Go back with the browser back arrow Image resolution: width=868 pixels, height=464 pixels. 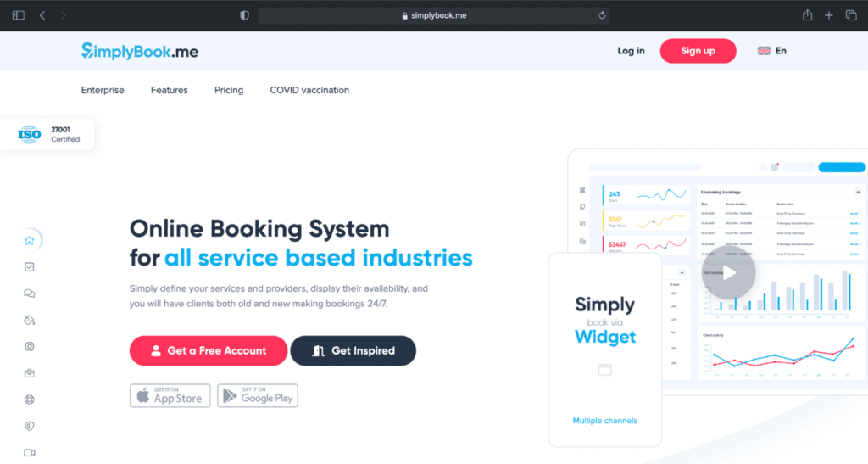(x=42, y=15)
